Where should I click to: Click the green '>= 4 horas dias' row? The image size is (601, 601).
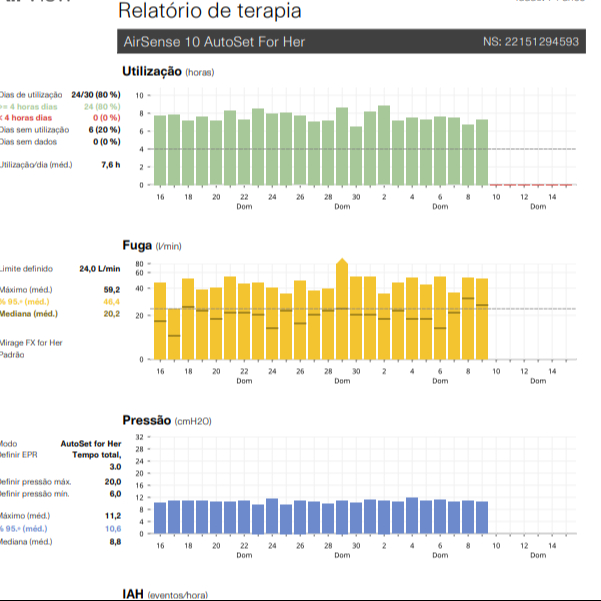[x=60, y=106]
